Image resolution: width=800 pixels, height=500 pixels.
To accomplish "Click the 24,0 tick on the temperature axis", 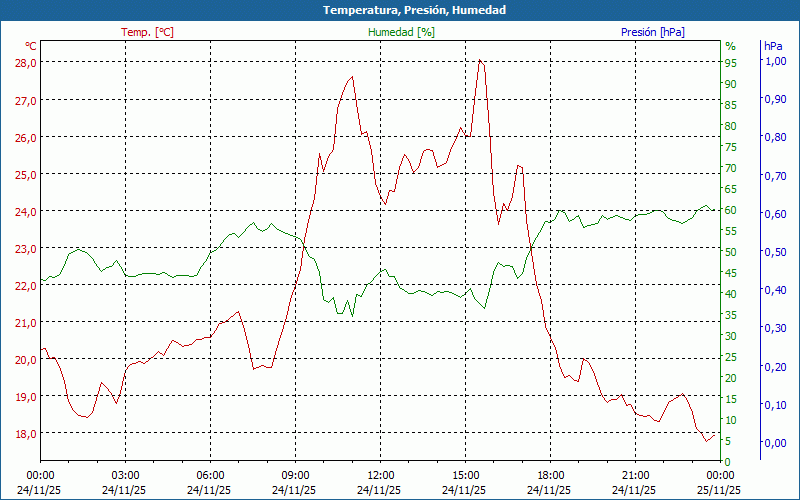I will tap(26, 211).
